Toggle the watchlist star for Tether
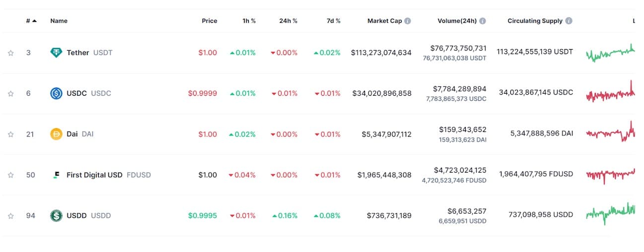The height and width of the screenshot is (252, 644). pos(11,53)
